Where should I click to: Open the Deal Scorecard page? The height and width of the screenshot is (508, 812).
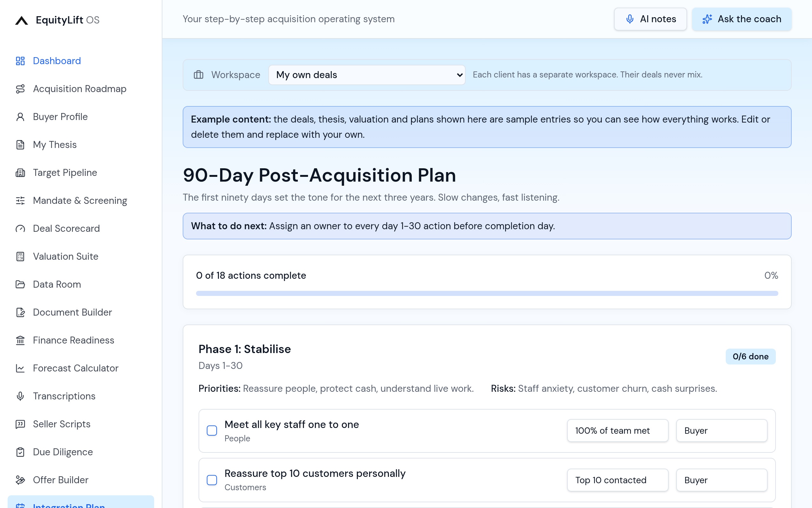tap(81, 229)
